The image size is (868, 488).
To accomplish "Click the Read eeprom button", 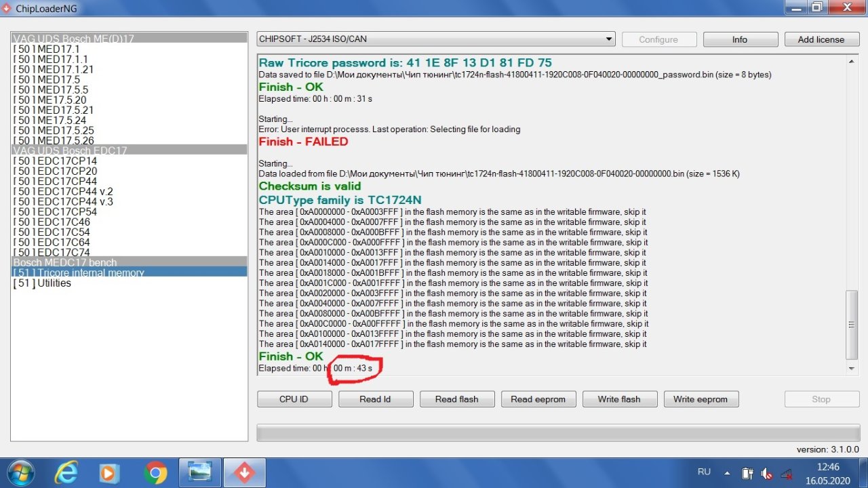I will click(538, 399).
